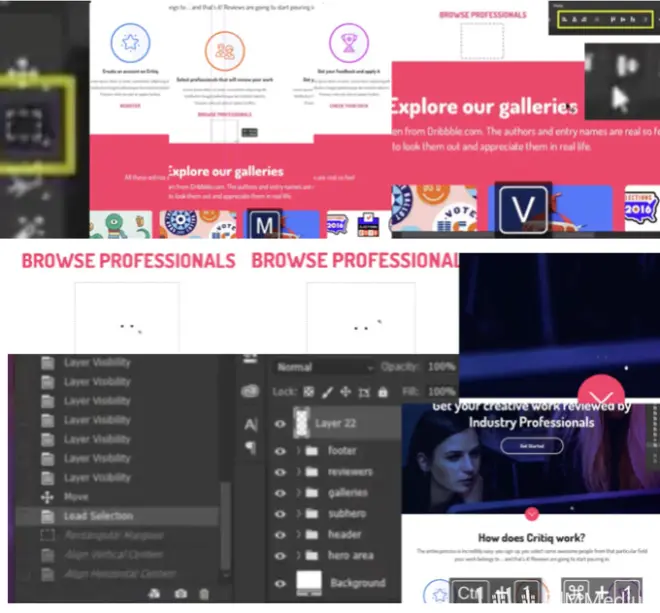Hide Layer 22 using its eye icon

coord(280,424)
